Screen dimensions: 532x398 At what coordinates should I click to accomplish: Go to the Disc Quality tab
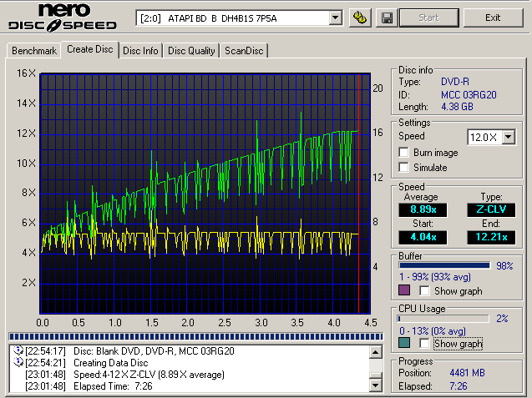(x=191, y=51)
